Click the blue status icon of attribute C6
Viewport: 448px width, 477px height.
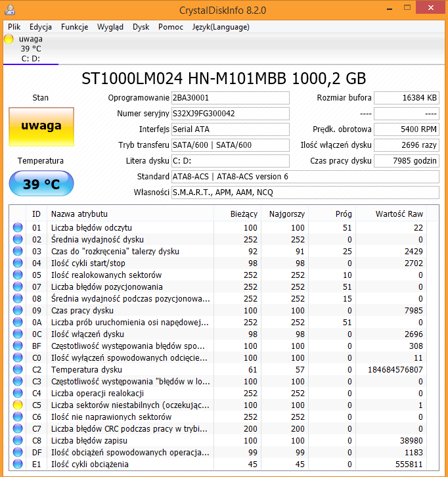(18, 417)
